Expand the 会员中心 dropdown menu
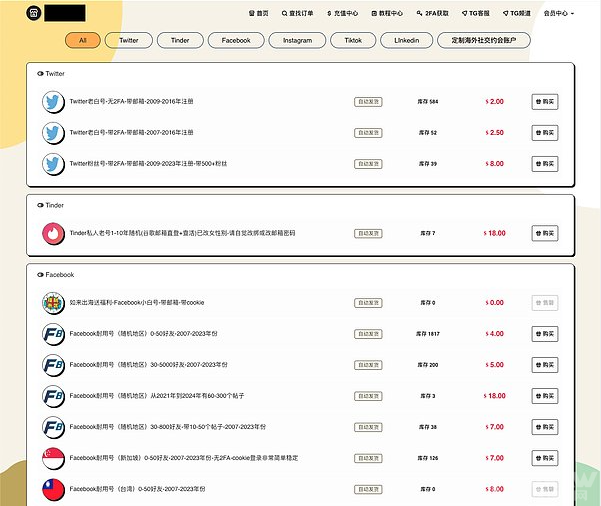601x506 pixels. 558,14
